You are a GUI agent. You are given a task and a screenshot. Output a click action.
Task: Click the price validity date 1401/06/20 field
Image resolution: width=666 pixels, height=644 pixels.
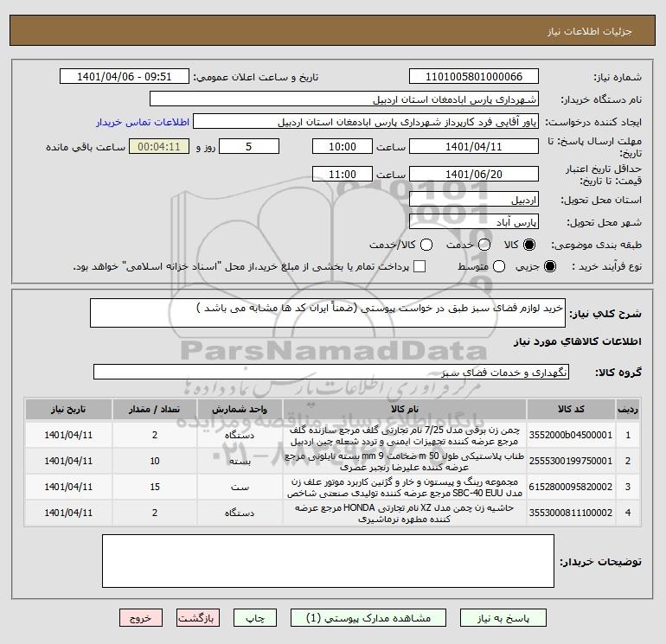tap(474, 174)
